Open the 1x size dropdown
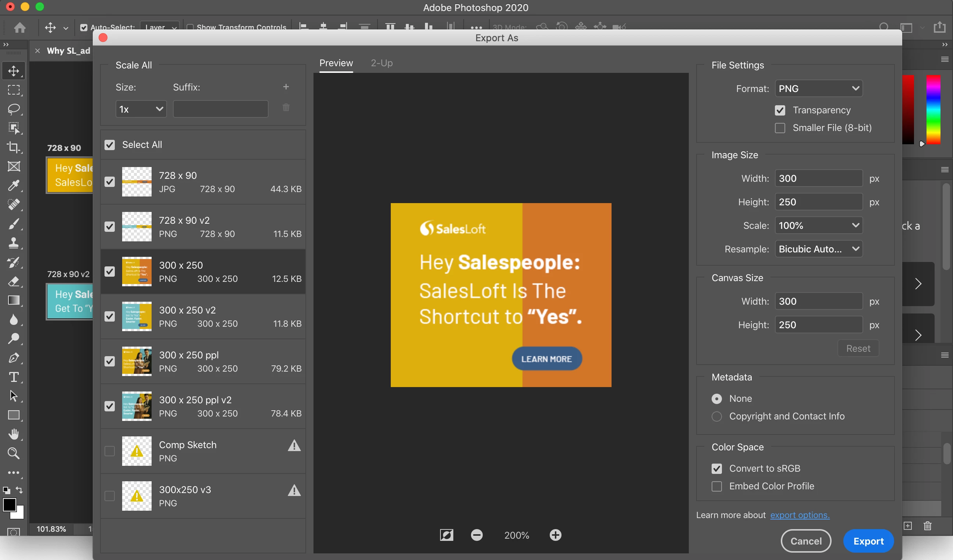The width and height of the screenshot is (953, 560). (x=141, y=109)
